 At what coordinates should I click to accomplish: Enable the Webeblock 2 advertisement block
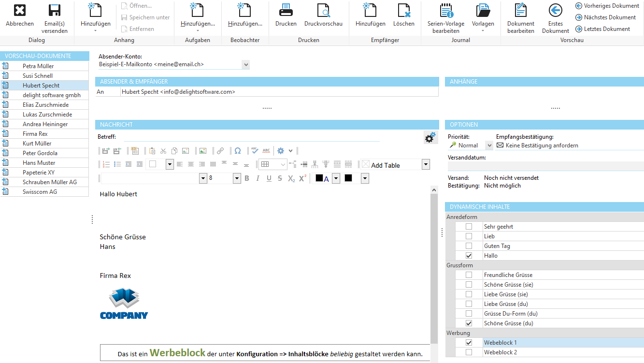click(x=468, y=352)
